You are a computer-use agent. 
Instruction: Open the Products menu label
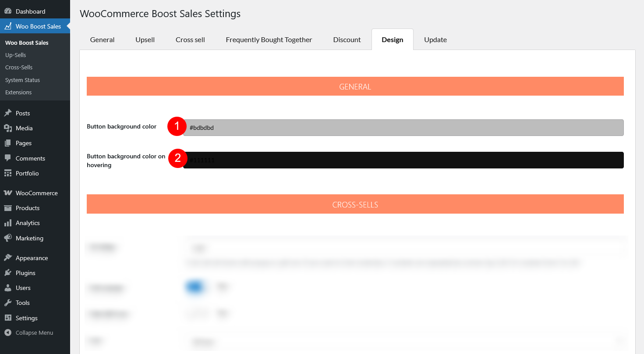coord(28,208)
